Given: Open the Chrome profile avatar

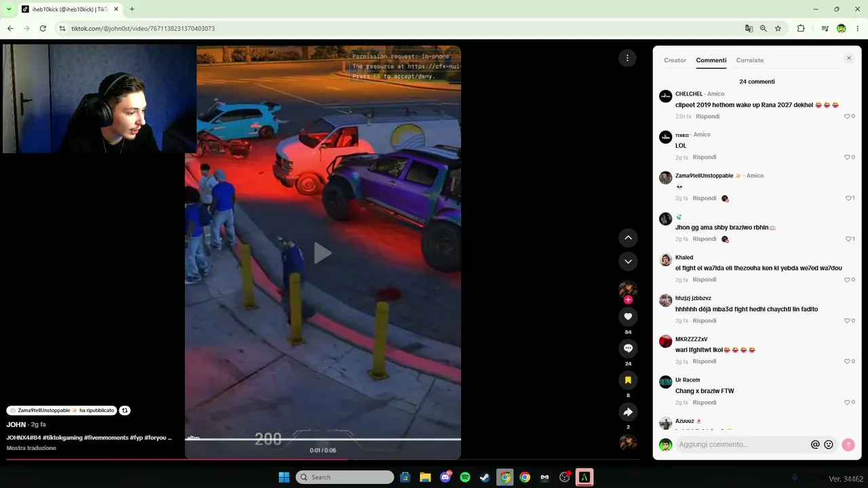Looking at the screenshot, I should click(x=841, y=28).
